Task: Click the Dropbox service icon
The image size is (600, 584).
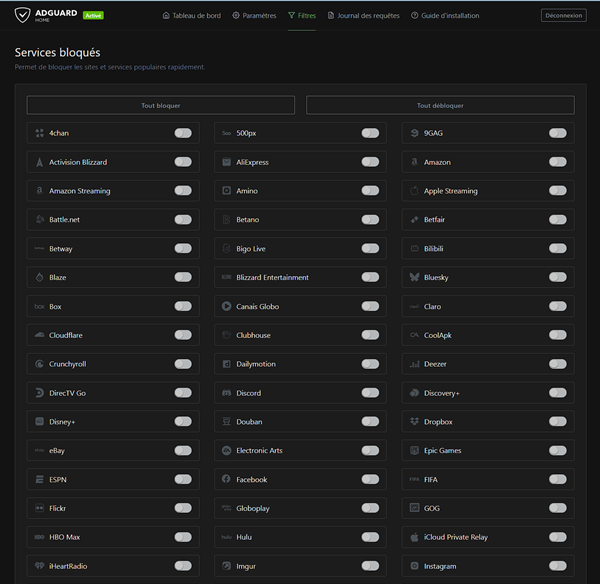Action: pyautogui.click(x=414, y=421)
